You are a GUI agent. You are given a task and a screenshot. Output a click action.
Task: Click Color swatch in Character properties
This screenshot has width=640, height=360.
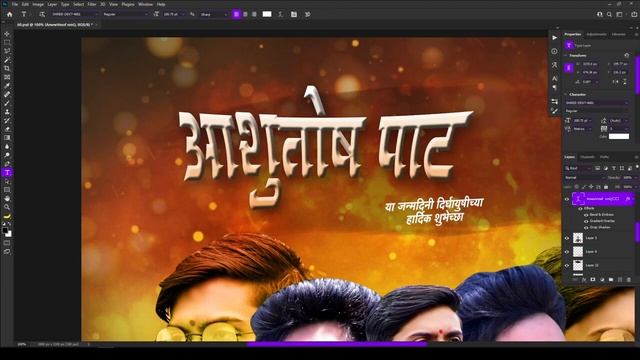[619, 136]
